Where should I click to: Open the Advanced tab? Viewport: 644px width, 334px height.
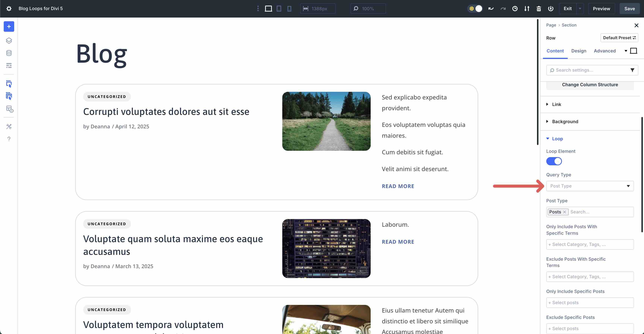point(605,51)
